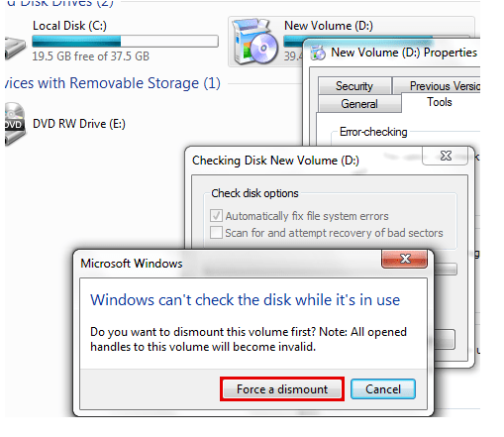Click the New Volume (D:) name label
The width and height of the screenshot is (504, 437).
point(329,26)
